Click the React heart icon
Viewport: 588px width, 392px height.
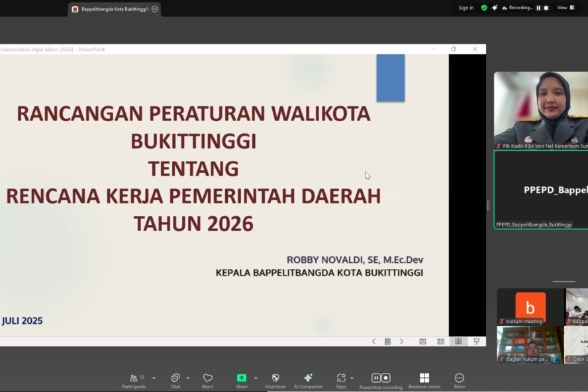tap(208, 379)
